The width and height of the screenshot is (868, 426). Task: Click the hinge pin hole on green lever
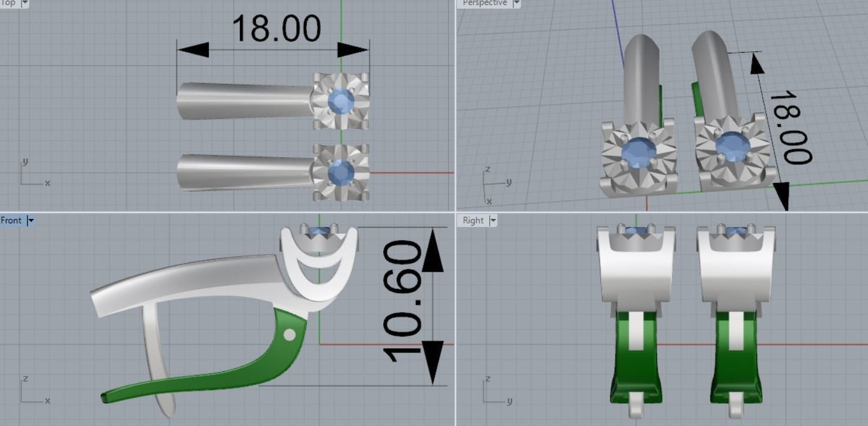pyautogui.click(x=290, y=335)
